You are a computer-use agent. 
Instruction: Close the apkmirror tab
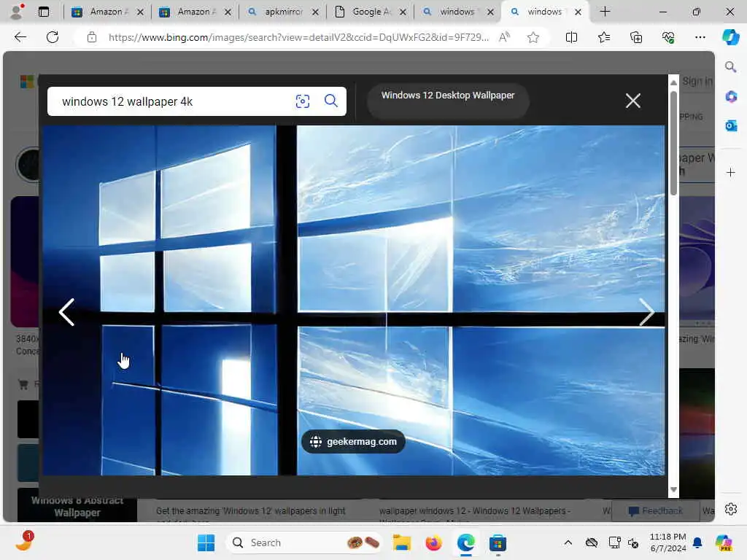315,12
